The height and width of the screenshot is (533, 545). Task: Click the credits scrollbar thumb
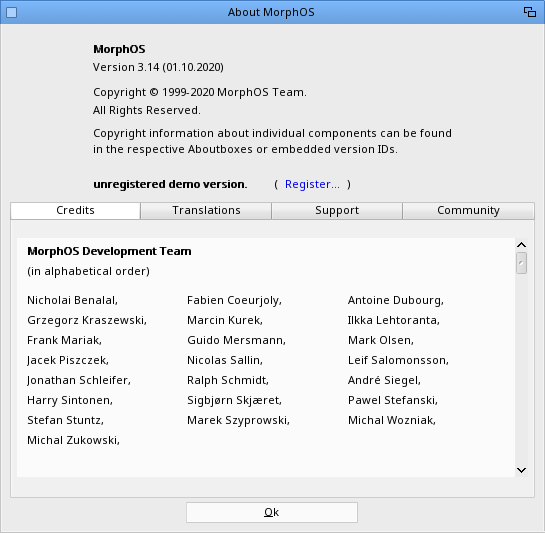coord(521,263)
